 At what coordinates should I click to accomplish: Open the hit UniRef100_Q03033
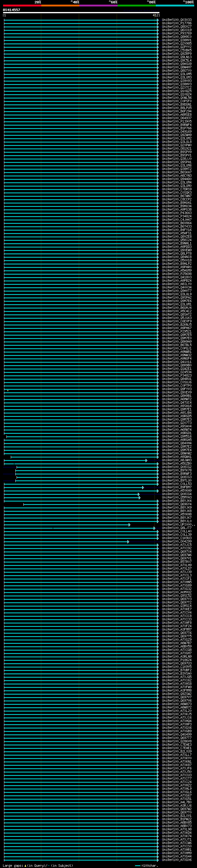pyautogui.click(x=176, y=20)
